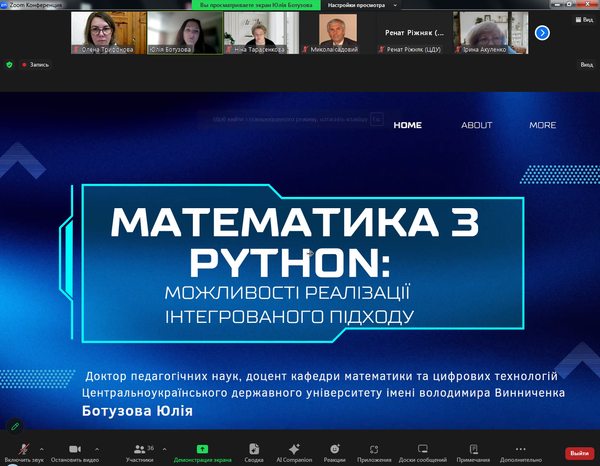Open audio options arrow next to microphone

point(41,449)
